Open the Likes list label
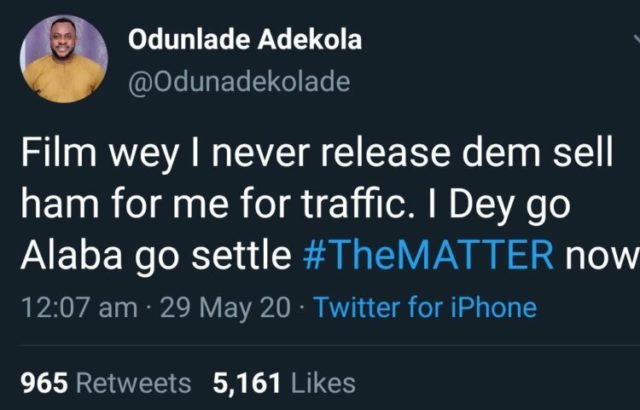Image resolution: width=640 pixels, height=410 pixels. click(320, 382)
